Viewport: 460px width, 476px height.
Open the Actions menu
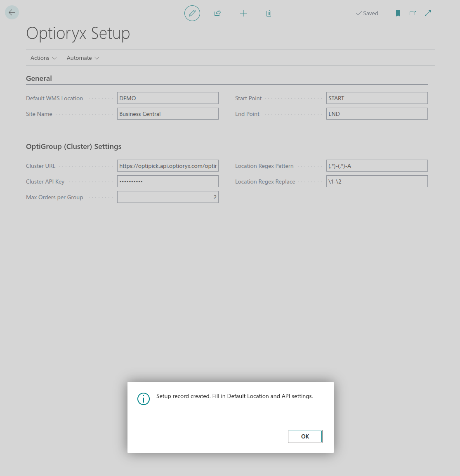coord(43,58)
